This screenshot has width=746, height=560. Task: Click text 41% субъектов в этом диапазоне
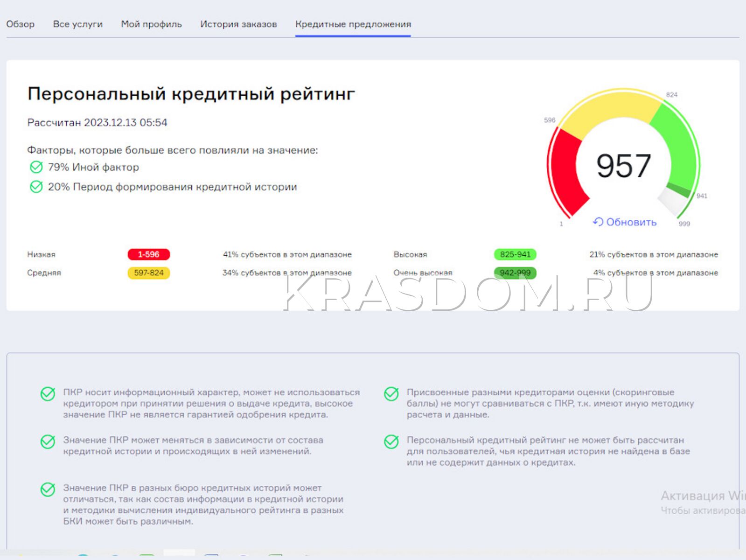(x=287, y=254)
